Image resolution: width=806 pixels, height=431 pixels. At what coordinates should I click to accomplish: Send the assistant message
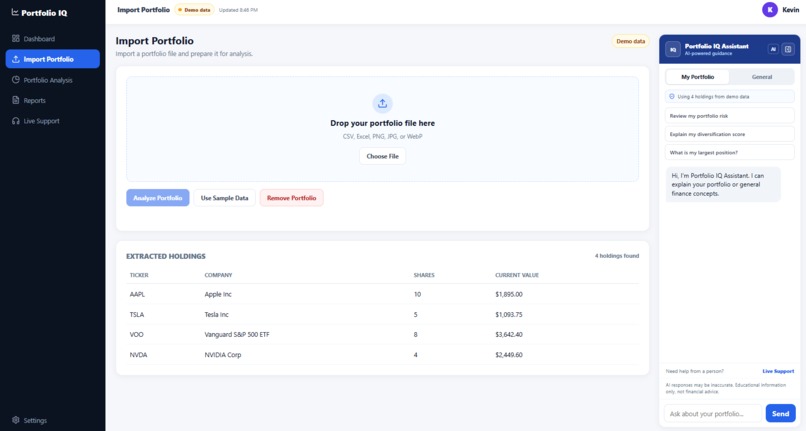tap(780, 414)
